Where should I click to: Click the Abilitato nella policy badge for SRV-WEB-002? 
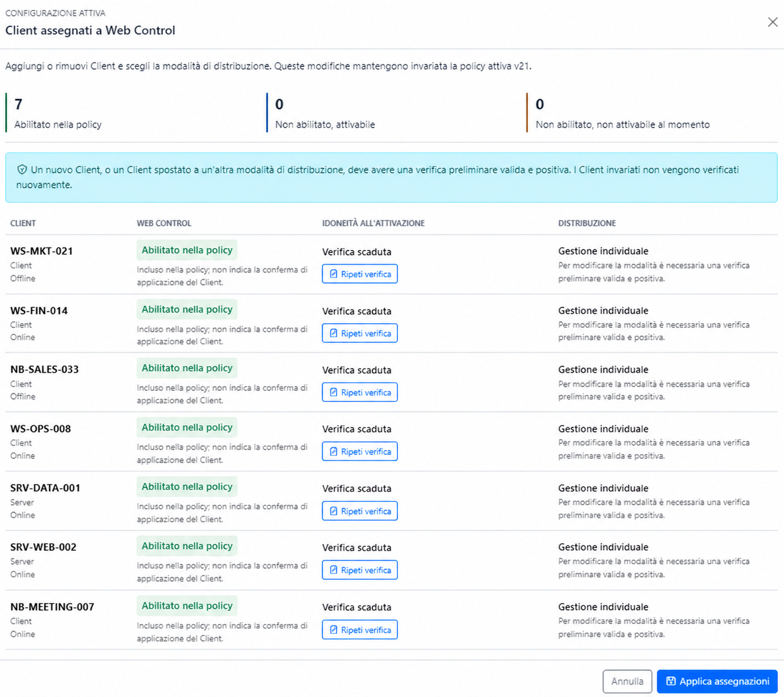pos(187,546)
